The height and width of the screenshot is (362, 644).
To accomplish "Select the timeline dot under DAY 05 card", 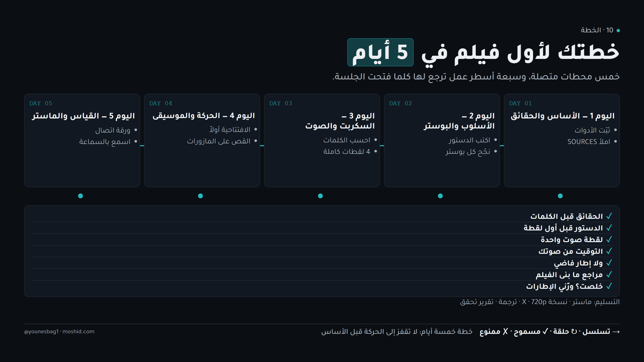I will (x=80, y=196).
